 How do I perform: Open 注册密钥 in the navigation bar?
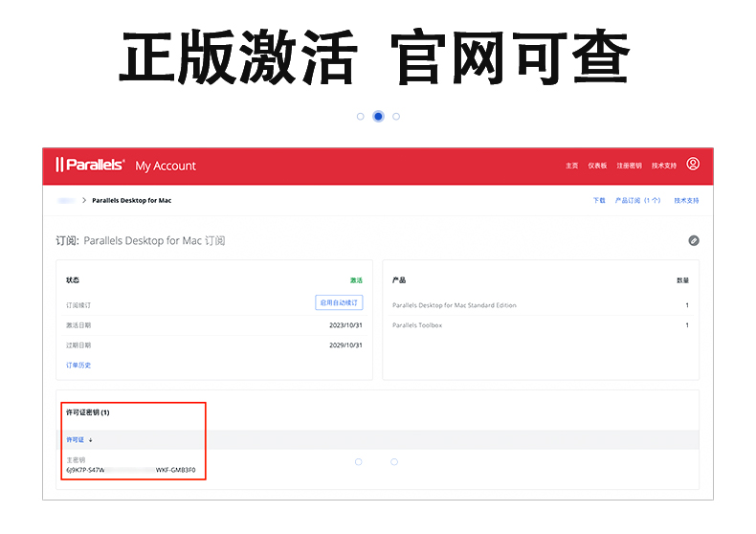pos(629,166)
